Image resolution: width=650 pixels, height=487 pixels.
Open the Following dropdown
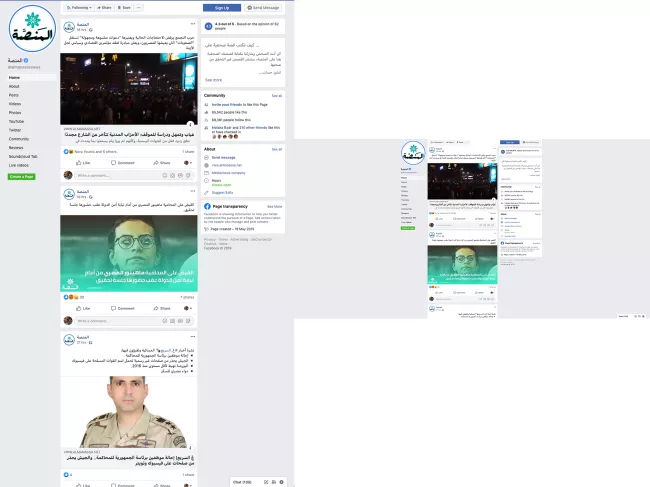pyautogui.click(x=79, y=7)
